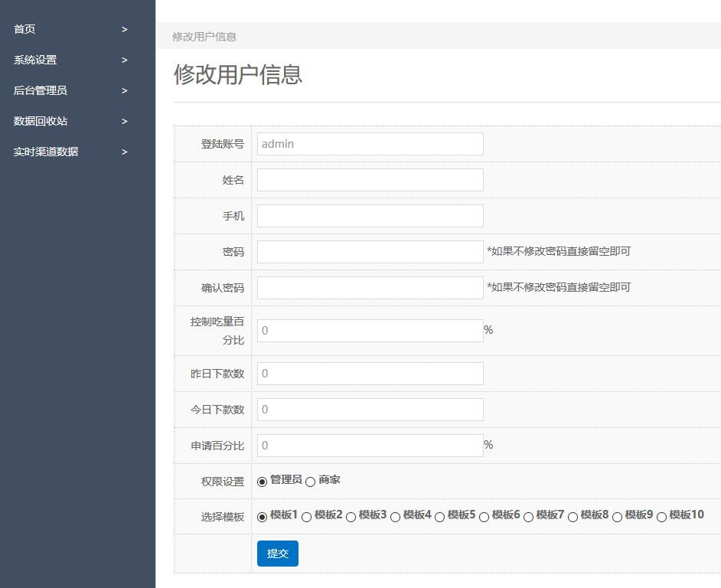Select the 管理员 permission radio button
Image resolution: width=721 pixels, height=588 pixels.
263,482
